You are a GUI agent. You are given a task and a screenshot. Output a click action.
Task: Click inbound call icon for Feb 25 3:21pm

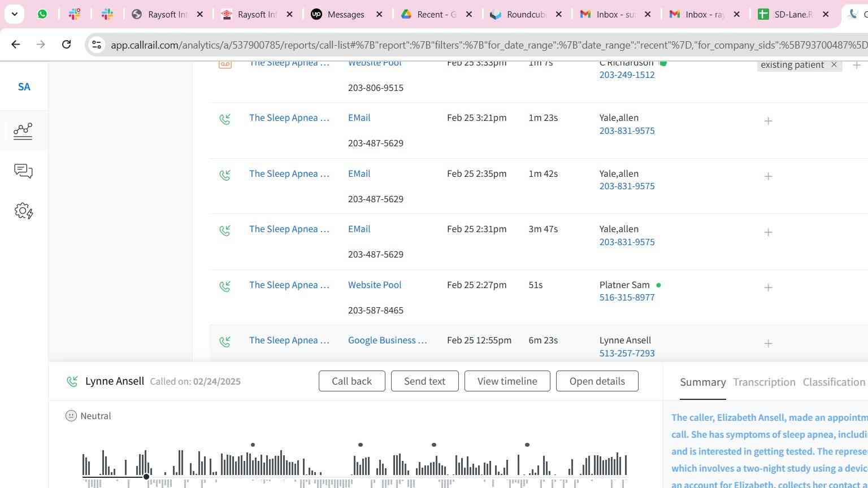click(225, 119)
